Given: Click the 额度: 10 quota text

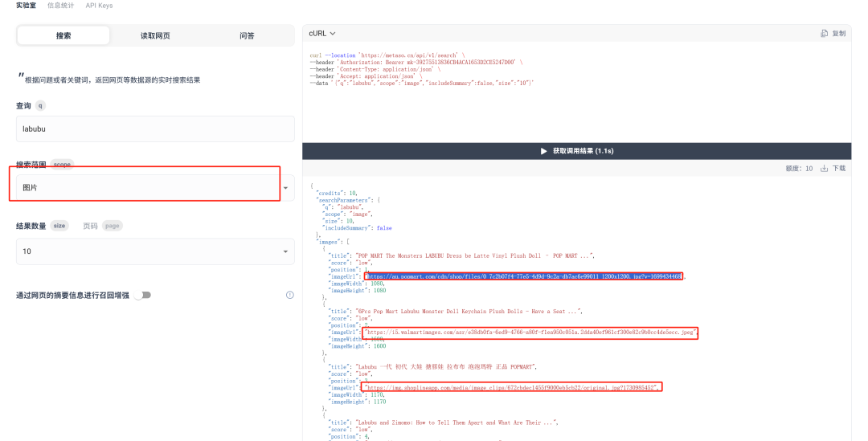Looking at the screenshot, I should 799,168.
